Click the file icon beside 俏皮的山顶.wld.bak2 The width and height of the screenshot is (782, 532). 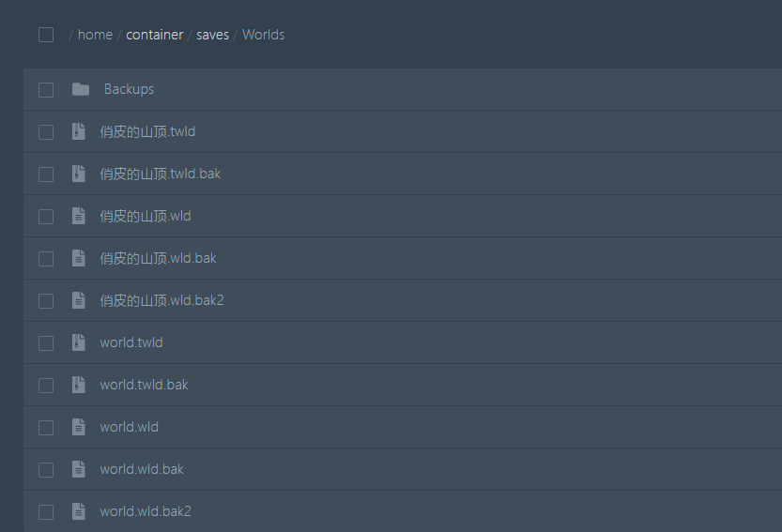(x=79, y=300)
